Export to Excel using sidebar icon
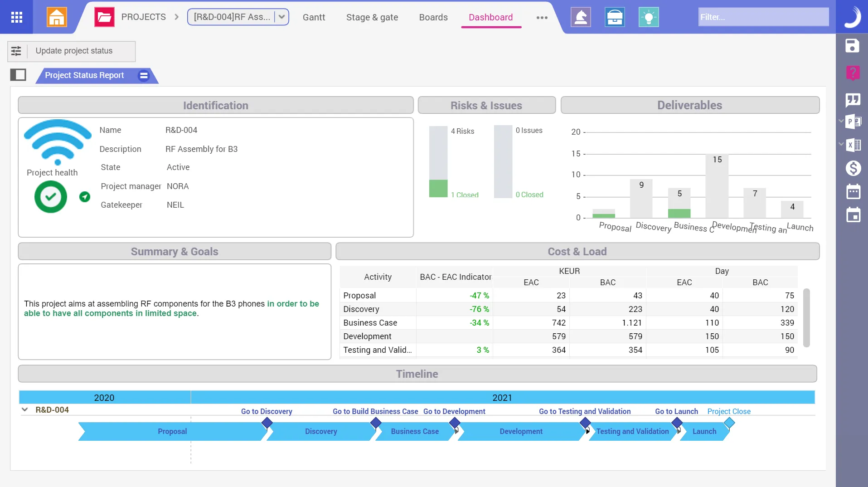Viewport: 868px width, 487px height. coord(854,145)
